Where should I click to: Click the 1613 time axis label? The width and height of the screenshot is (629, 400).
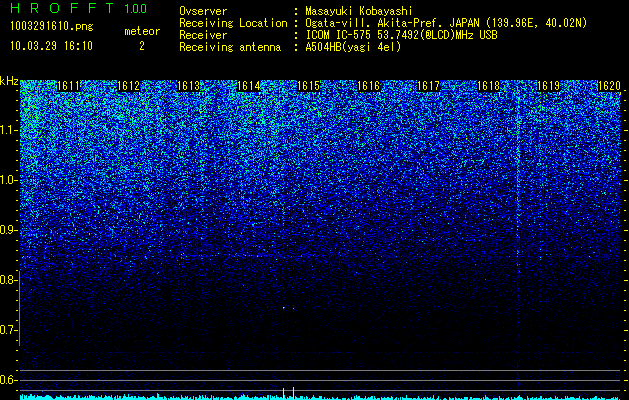pyautogui.click(x=189, y=86)
